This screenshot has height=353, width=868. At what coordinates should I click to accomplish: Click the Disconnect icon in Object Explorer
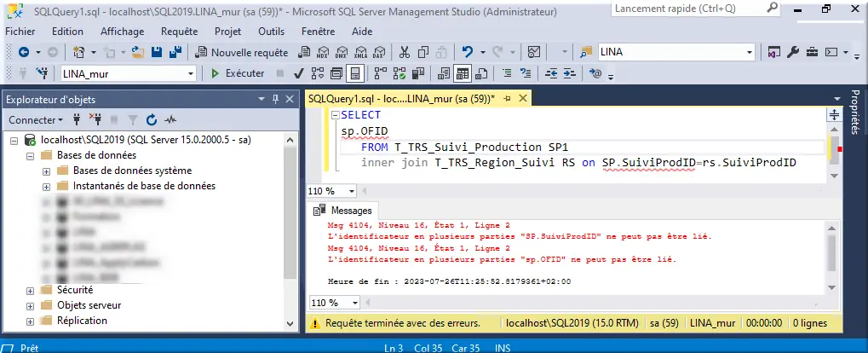[95, 119]
